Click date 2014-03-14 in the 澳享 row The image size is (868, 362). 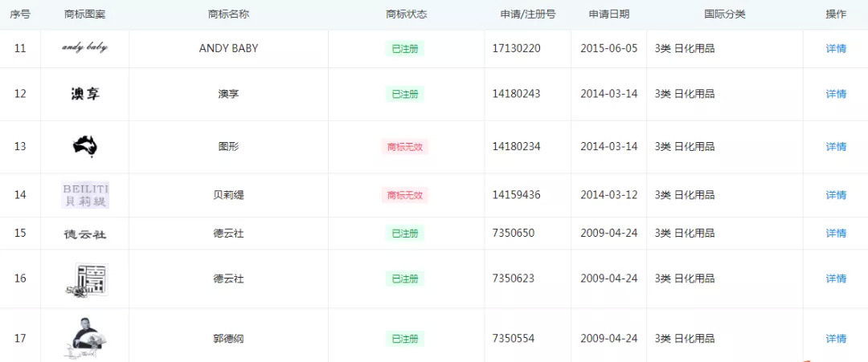609,94
